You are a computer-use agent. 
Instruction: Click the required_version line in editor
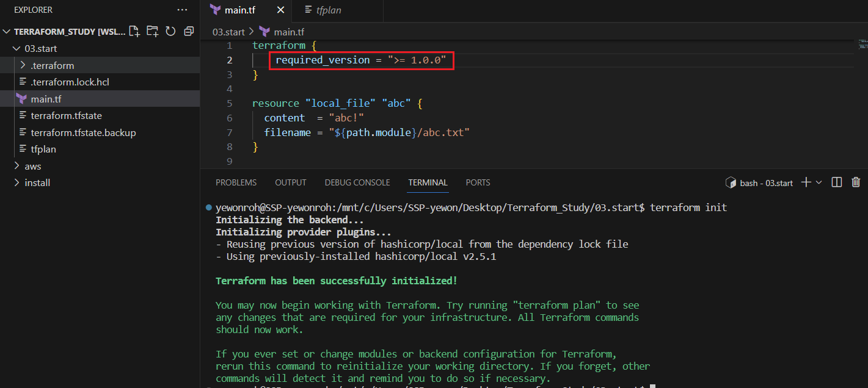pyautogui.click(x=361, y=60)
